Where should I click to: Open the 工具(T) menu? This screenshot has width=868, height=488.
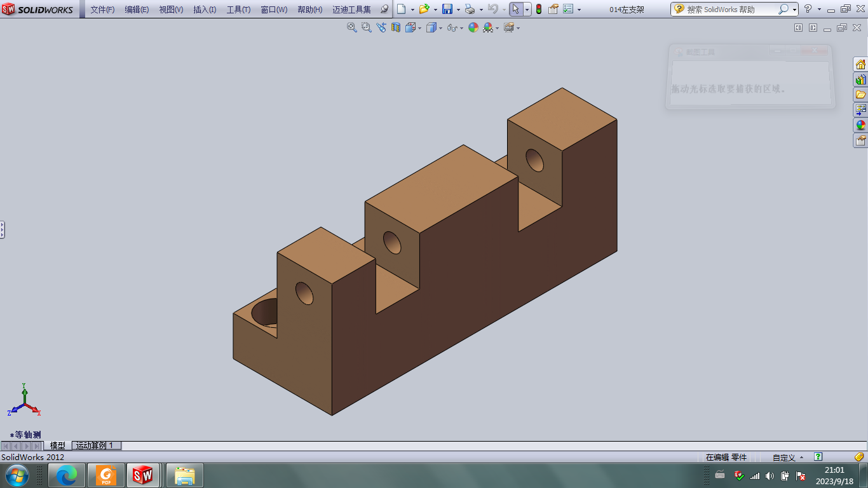click(238, 10)
